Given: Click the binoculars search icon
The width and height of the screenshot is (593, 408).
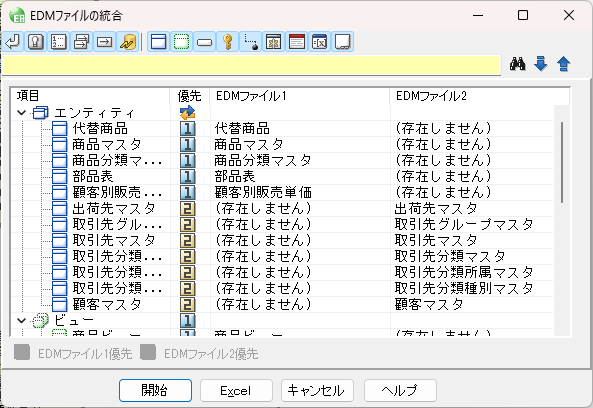Looking at the screenshot, I should [x=518, y=64].
